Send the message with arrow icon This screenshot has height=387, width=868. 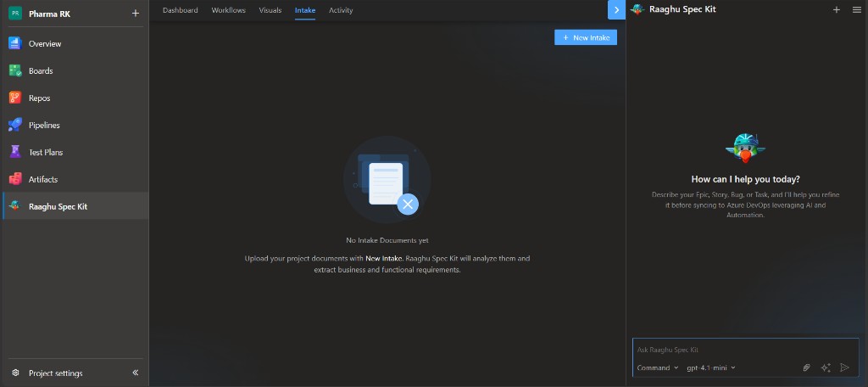pyautogui.click(x=845, y=367)
